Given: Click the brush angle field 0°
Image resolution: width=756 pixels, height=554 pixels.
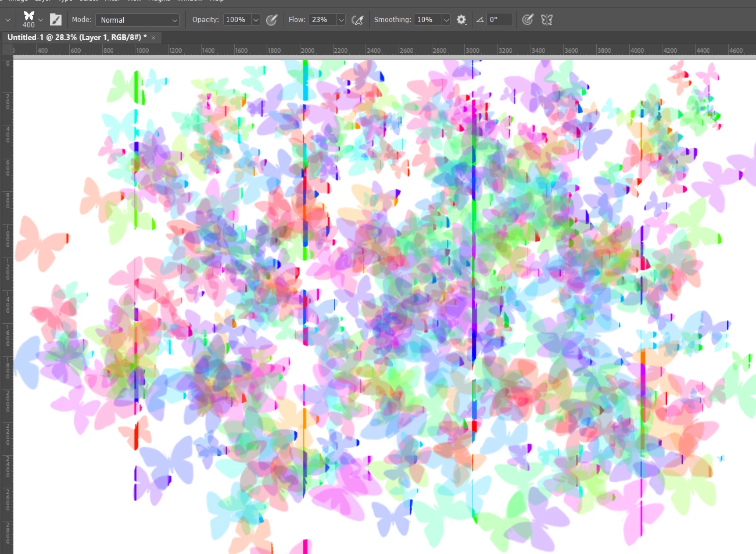Looking at the screenshot, I should coord(500,20).
